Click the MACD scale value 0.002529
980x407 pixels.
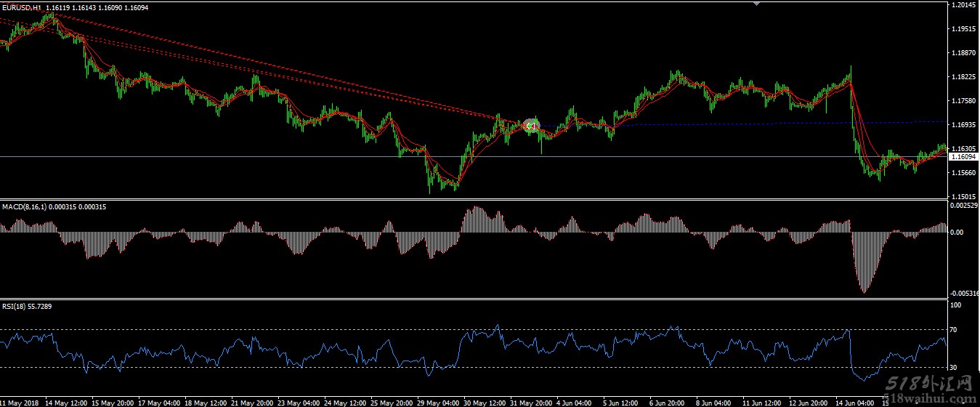coord(965,206)
